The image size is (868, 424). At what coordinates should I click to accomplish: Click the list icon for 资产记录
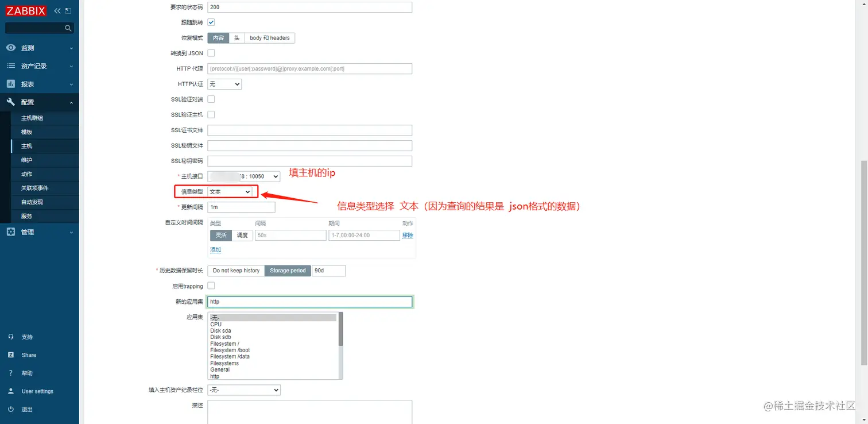coord(11,66)
